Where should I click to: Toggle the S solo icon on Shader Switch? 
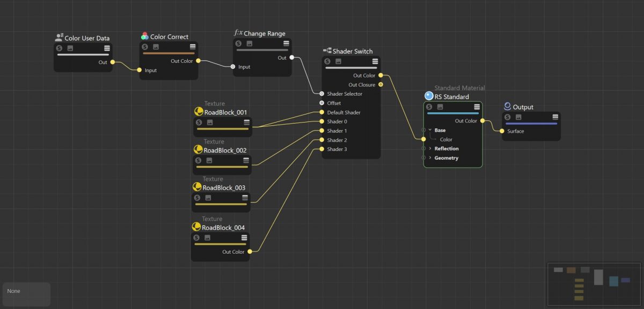tap(327, 62)
